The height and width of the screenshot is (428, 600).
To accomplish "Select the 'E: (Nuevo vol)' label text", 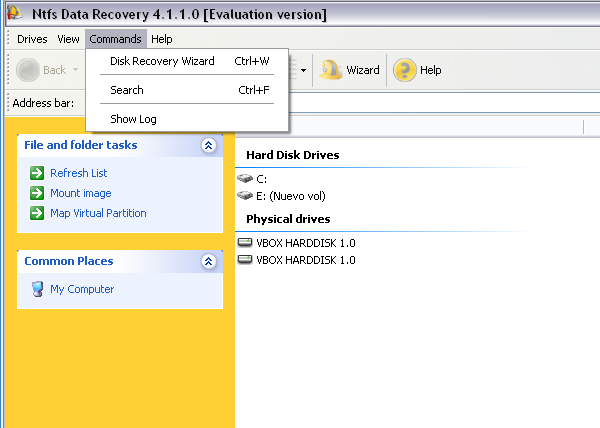I will 291,196.
